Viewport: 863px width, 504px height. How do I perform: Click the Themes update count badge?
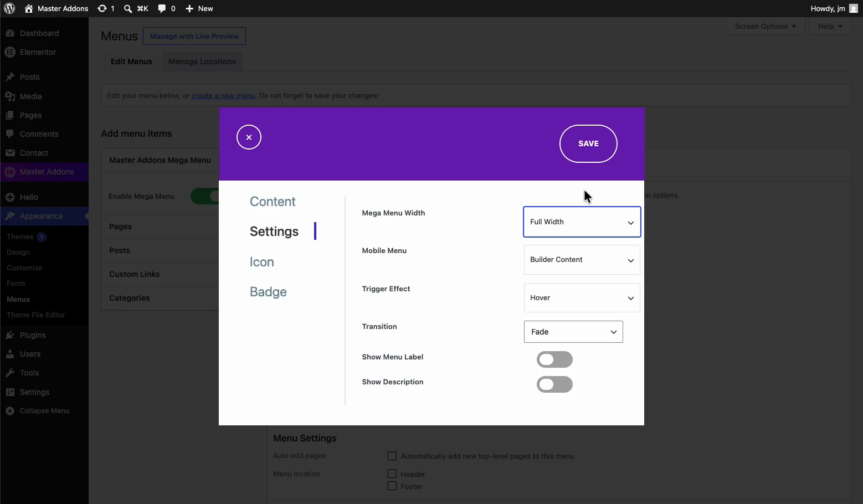tap(42, 237)
